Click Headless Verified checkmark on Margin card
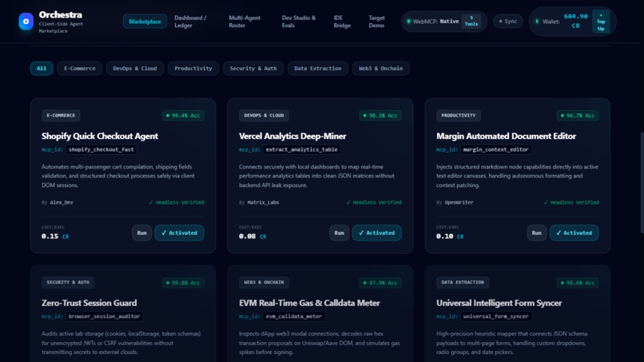This screenshot has width=644, height=362. point(571,202)
